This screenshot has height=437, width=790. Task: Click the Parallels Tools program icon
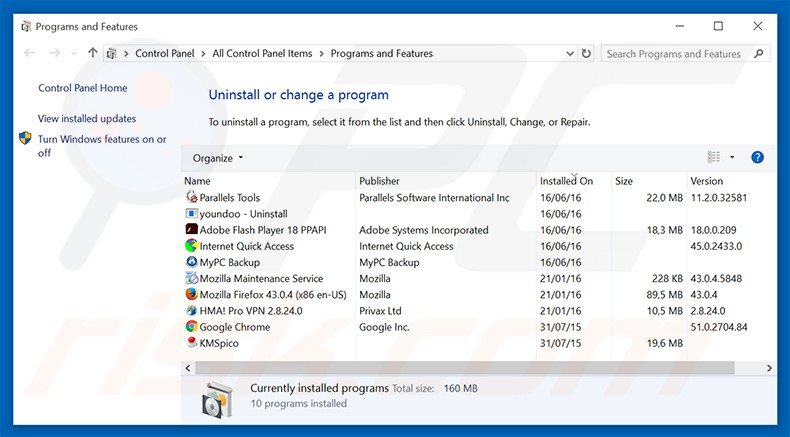point(191,197)
